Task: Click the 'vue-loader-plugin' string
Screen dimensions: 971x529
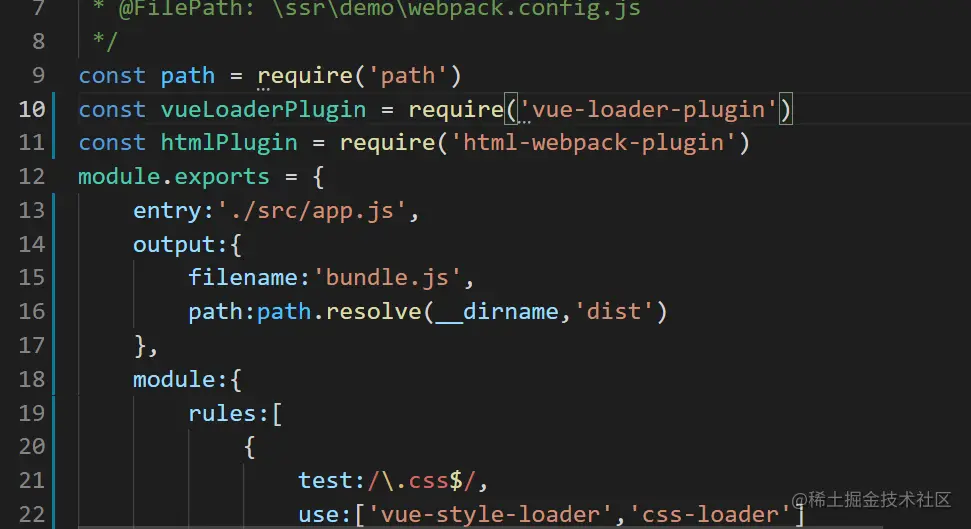Action: tap(648, 110)
